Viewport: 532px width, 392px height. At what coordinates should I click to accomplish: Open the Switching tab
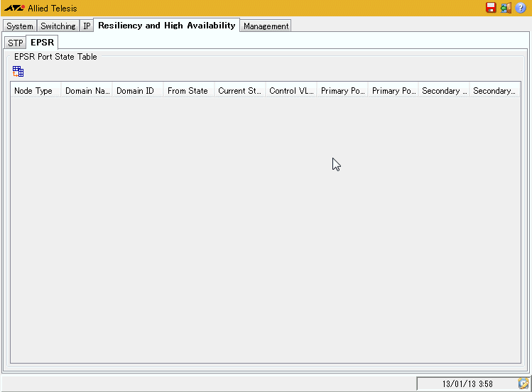click(58, 26)
